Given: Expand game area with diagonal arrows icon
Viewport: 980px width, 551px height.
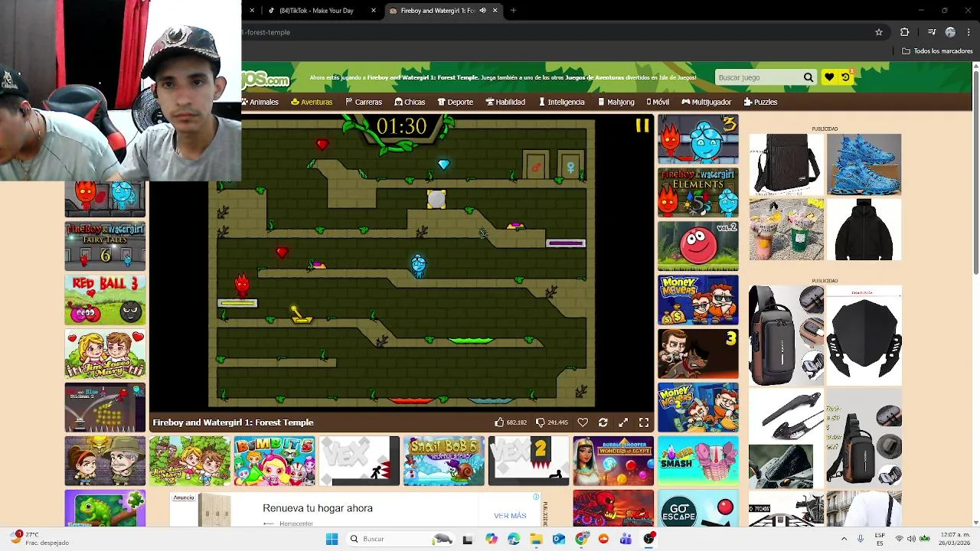Looking at the screenshot, I should (x=623, y=422).
